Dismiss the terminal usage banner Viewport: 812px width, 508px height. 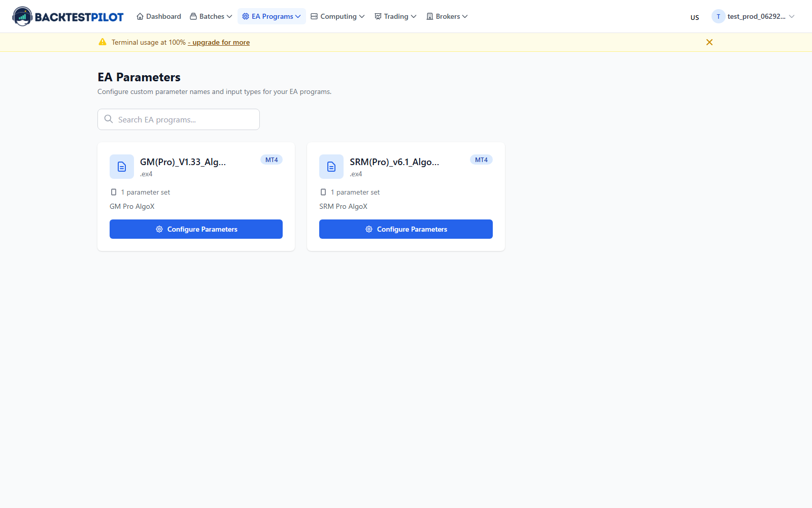click(709, 42)
